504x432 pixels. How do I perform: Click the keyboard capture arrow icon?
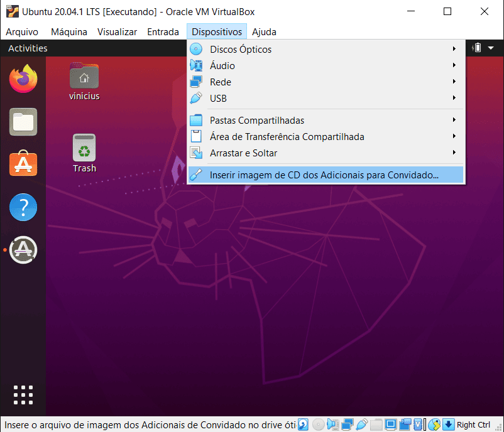(449, 424)
